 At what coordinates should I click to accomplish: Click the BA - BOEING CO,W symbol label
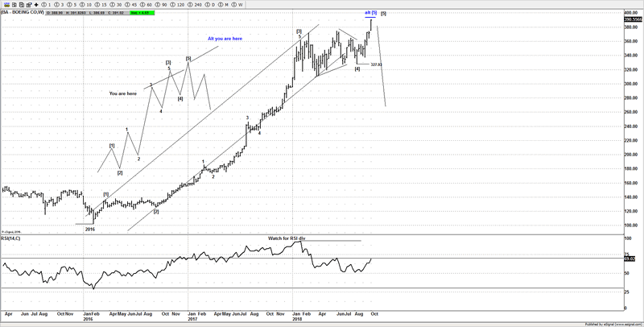(23, 14)
